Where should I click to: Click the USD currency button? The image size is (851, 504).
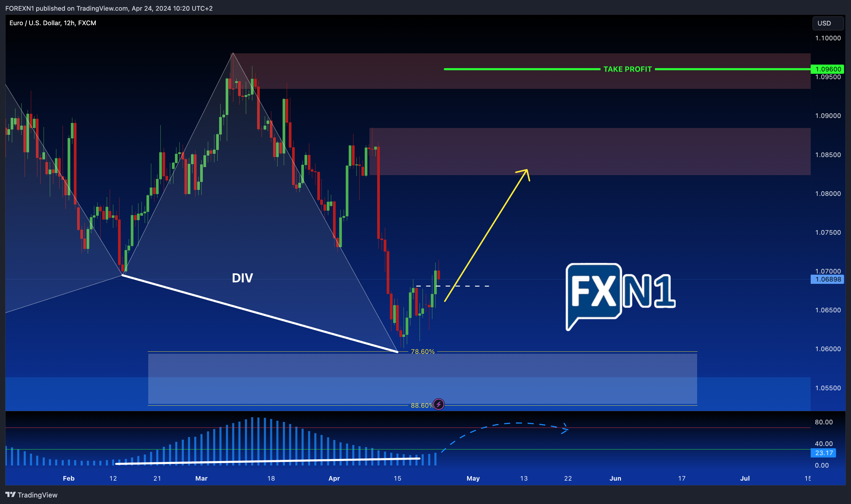coord(828,23)
